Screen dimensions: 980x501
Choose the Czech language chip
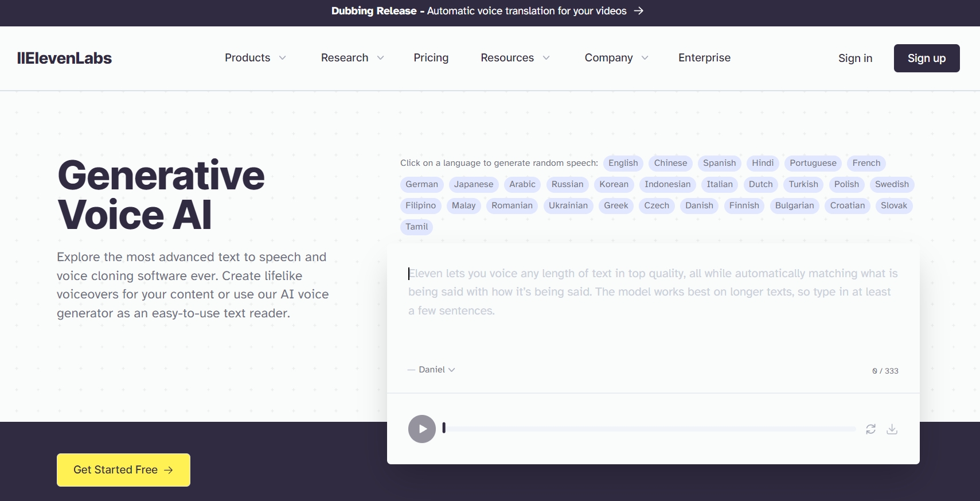(657, 205)
